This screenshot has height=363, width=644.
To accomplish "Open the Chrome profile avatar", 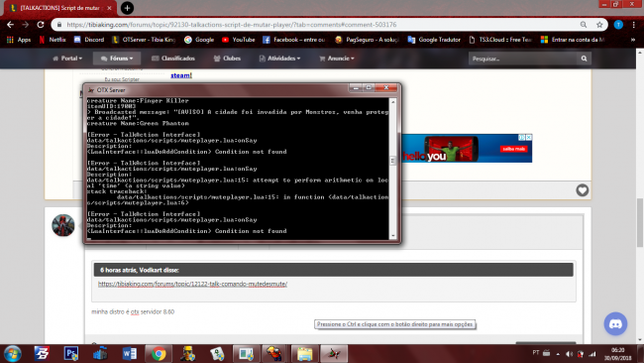I will [618, 25].
